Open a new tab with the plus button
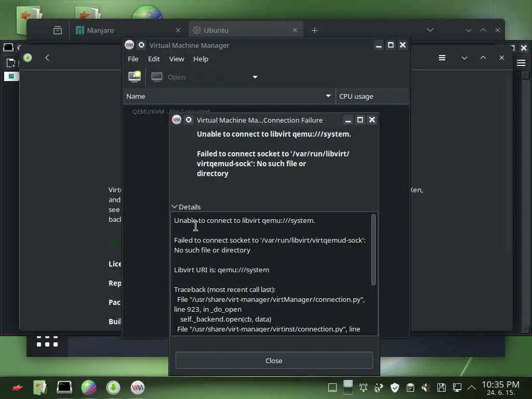The image size is (532, 399). click(x=314, y=31)
